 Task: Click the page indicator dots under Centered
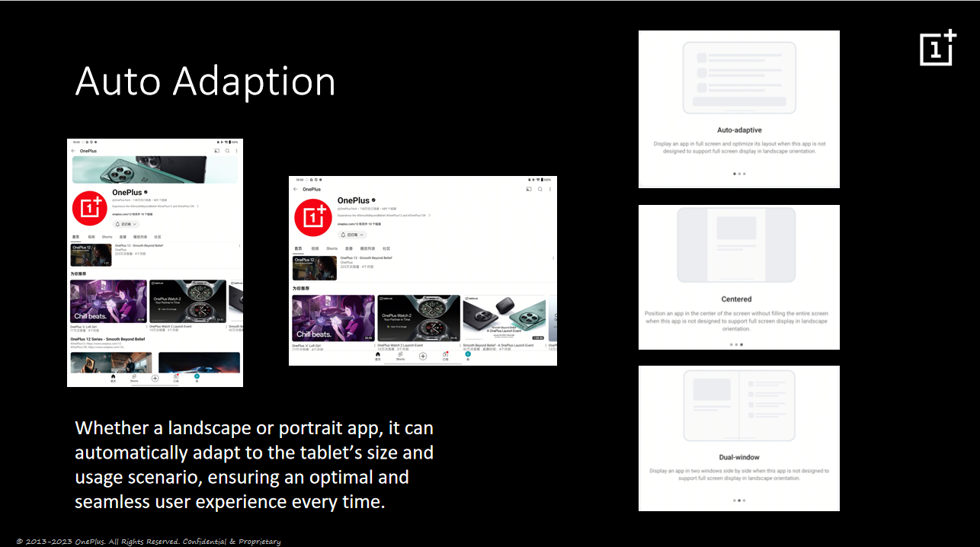click(x=736, y=344)
